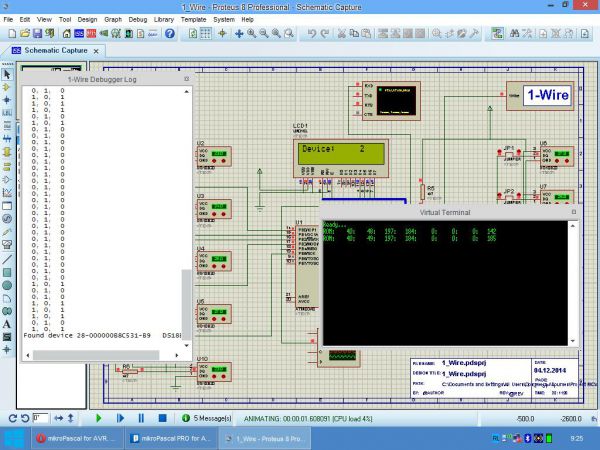Viewport: 600px width, 450px height.
Task: Click the New Project icon
Action: click(12, 34)
